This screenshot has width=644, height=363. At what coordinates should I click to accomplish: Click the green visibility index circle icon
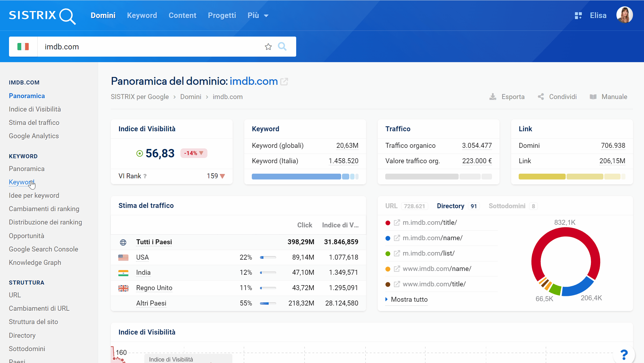click(x=140, y=153)
